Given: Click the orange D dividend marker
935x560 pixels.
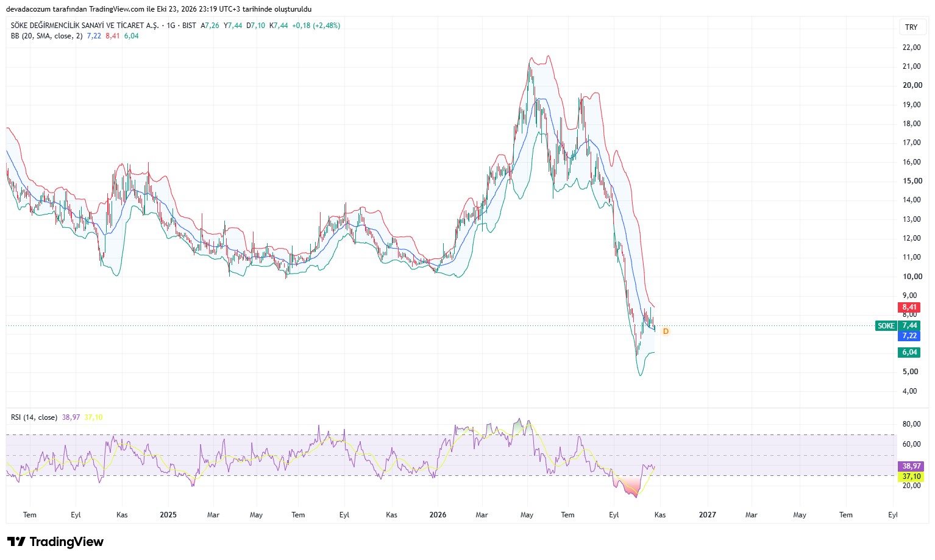Looking at the screenshot, I should [x=666, y=331].
